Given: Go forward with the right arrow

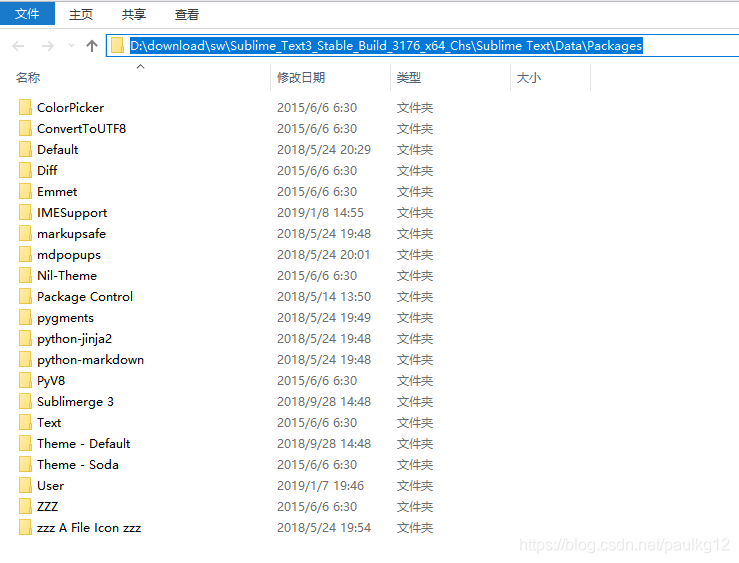Looking at the screenshot, I should pyautogui.click(x=48, y=46).
